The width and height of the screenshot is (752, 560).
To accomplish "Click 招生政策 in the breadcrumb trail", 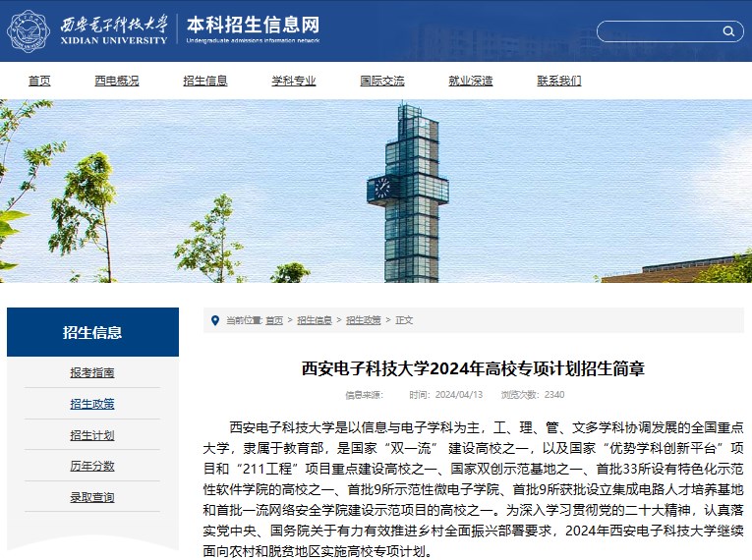I will [x=364, y=320].
